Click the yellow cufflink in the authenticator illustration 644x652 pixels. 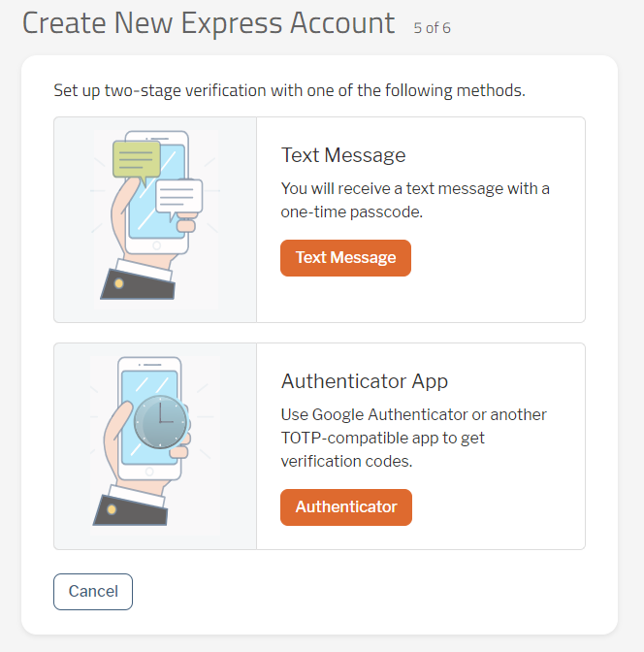point(112,509)
